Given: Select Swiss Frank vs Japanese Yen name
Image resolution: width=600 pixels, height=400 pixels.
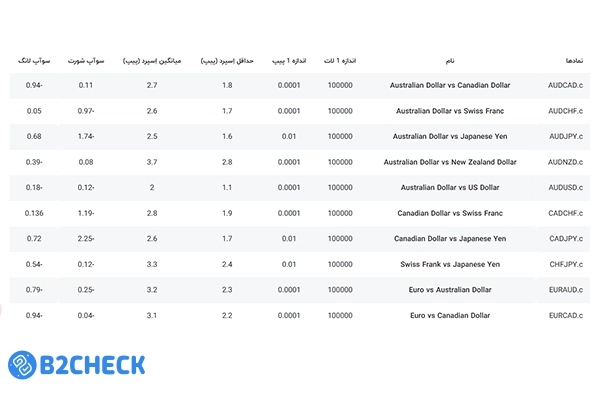Looking at the screenshot, I should tap(451, 265).
